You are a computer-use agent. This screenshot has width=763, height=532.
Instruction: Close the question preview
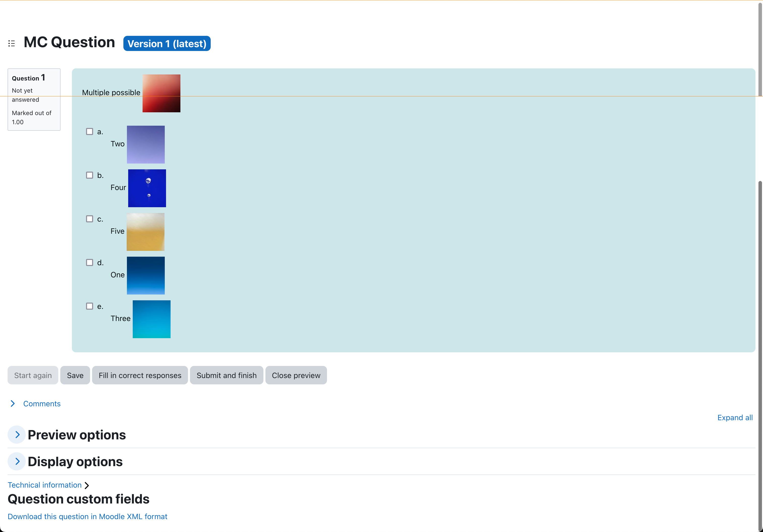pyautogui.click(x=296, y=375)
